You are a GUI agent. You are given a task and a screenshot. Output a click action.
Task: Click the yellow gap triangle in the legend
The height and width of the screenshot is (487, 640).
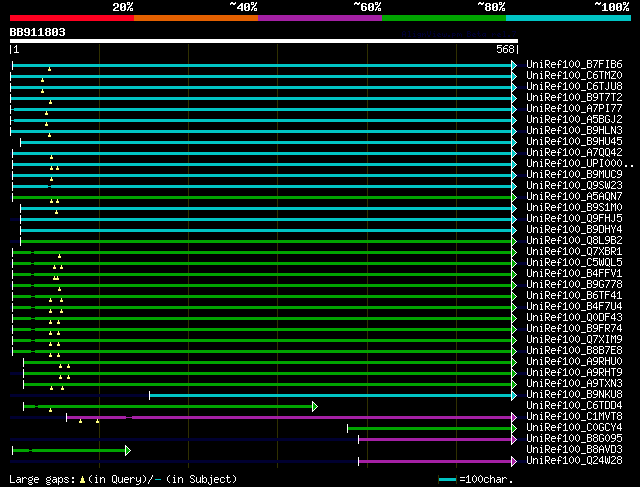[82, 480]
